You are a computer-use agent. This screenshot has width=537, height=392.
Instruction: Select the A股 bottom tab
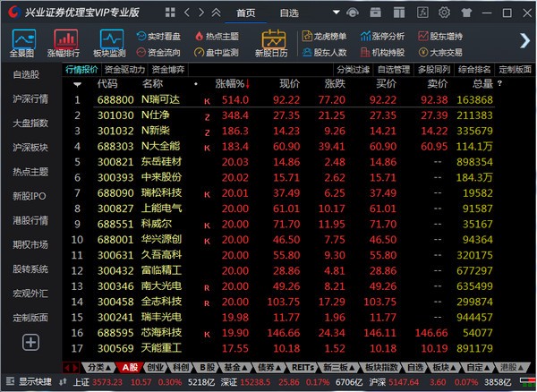tap(130, 367)
